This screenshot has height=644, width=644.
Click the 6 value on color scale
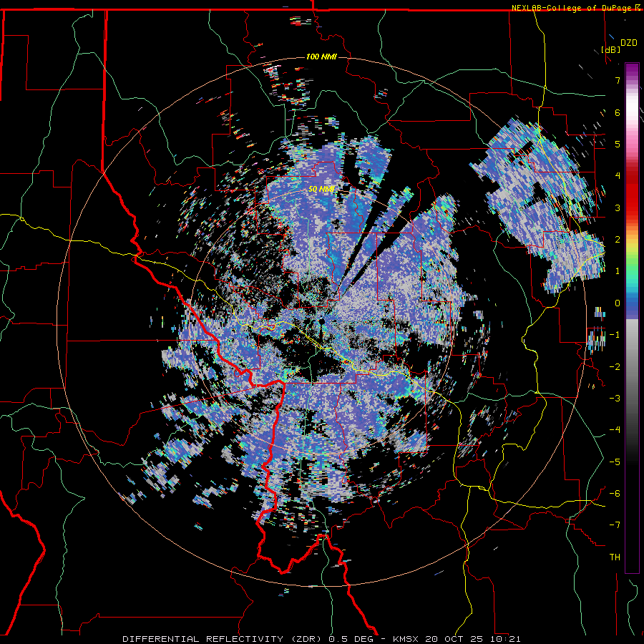[x=618, y=112]
